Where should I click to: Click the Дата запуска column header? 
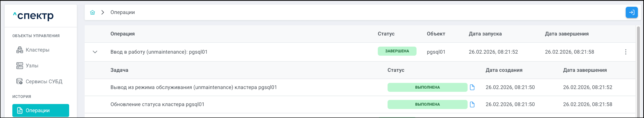coord(485,34)
